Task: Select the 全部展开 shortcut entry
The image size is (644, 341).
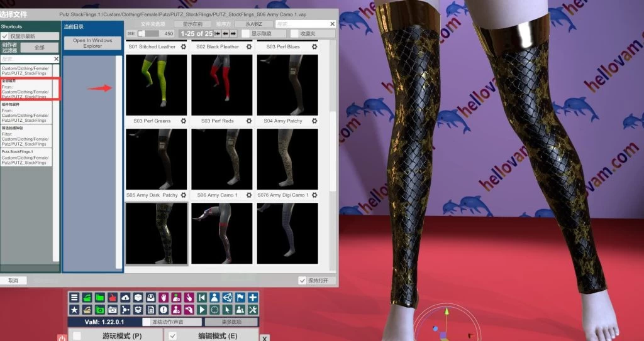Action: click(x=26, y=89)
